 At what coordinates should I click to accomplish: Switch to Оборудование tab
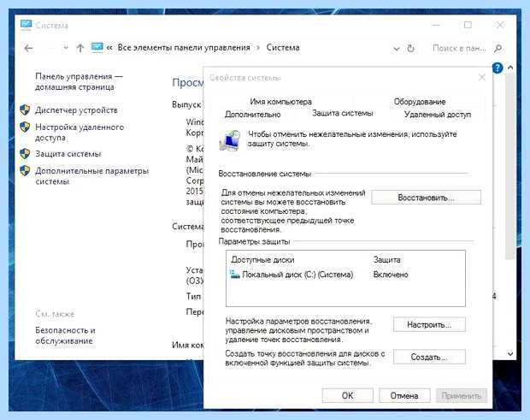click(420, 102)
